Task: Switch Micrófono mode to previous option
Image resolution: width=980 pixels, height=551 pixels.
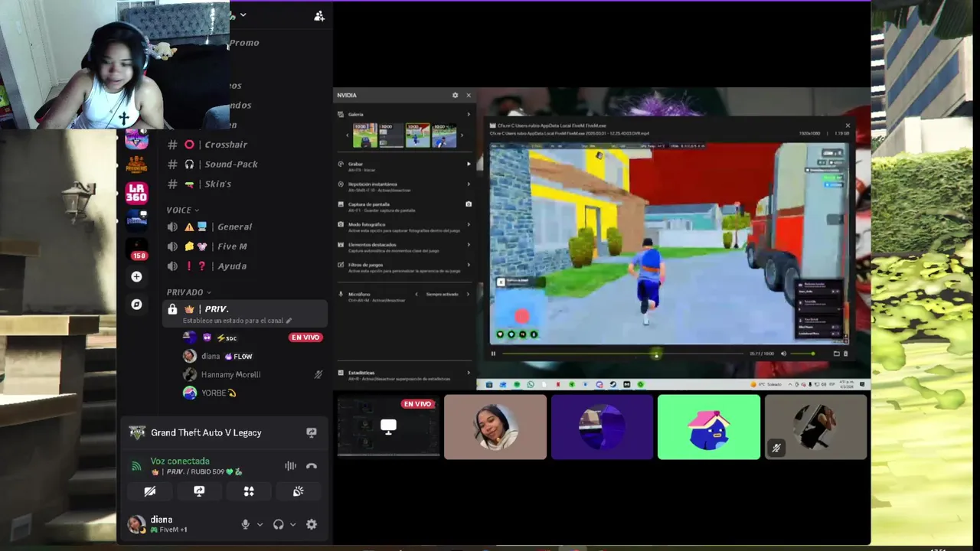Action: point(416,294)
